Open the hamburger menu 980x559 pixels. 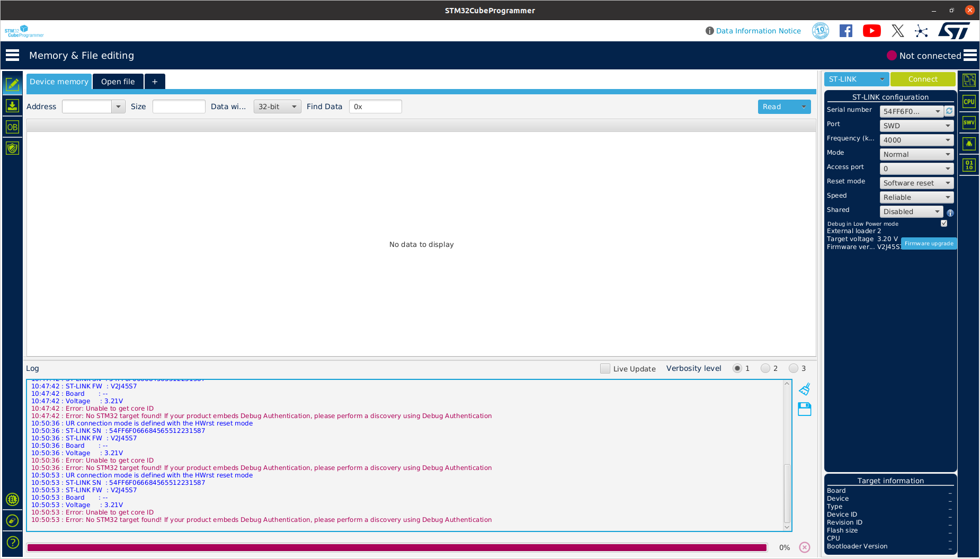[12, 55]
